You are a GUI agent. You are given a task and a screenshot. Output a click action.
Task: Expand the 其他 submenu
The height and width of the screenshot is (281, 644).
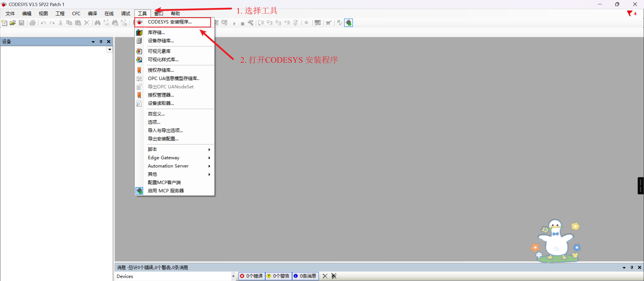[175, 174]
